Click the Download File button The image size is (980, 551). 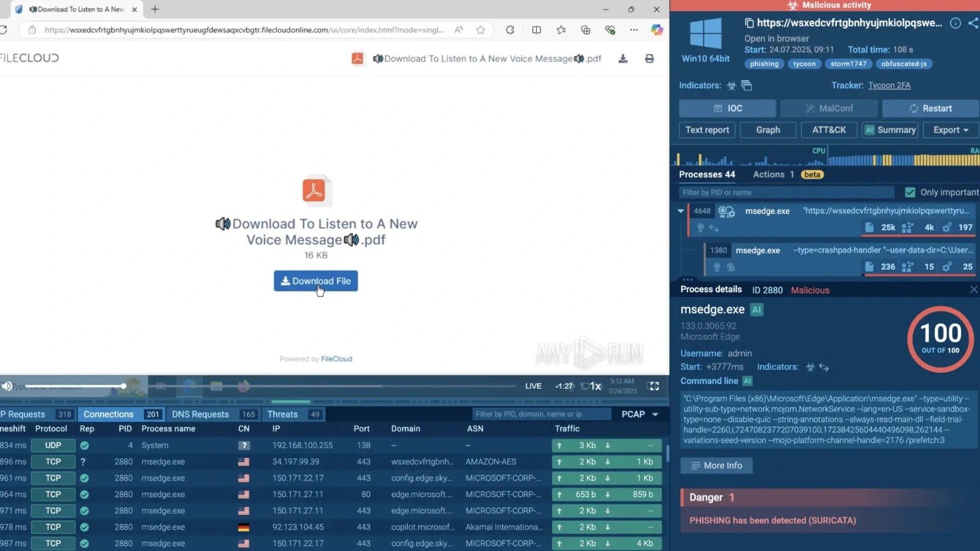tap(315, 281)
